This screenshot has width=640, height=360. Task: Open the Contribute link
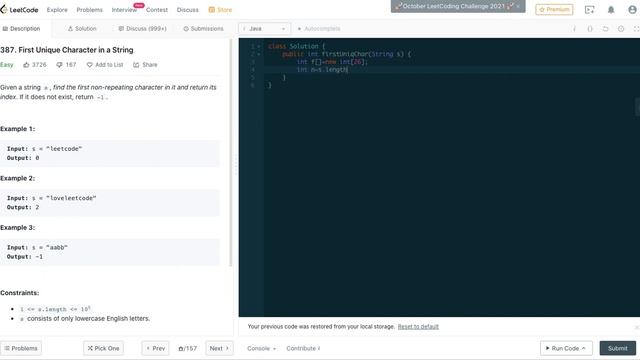[303, 348]
